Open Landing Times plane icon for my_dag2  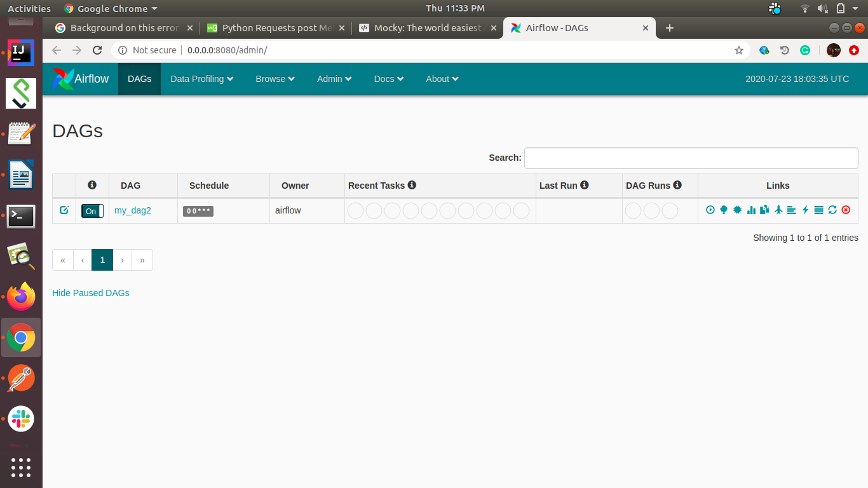pyautogui.click(x=778, y=210)
